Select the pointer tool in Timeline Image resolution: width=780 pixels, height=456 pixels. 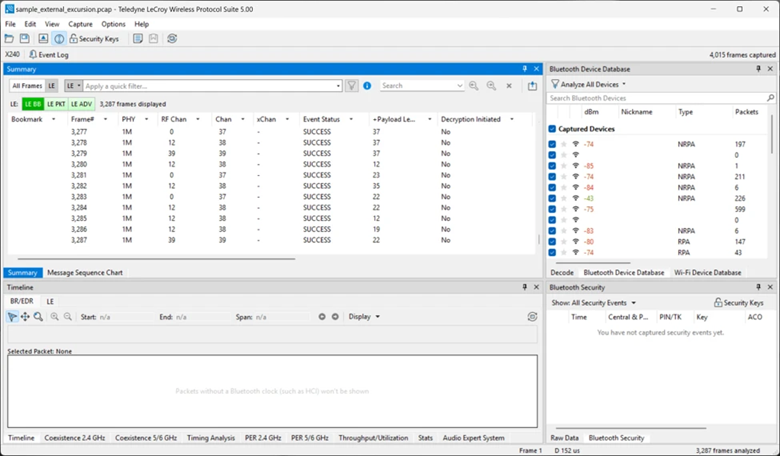12,317
